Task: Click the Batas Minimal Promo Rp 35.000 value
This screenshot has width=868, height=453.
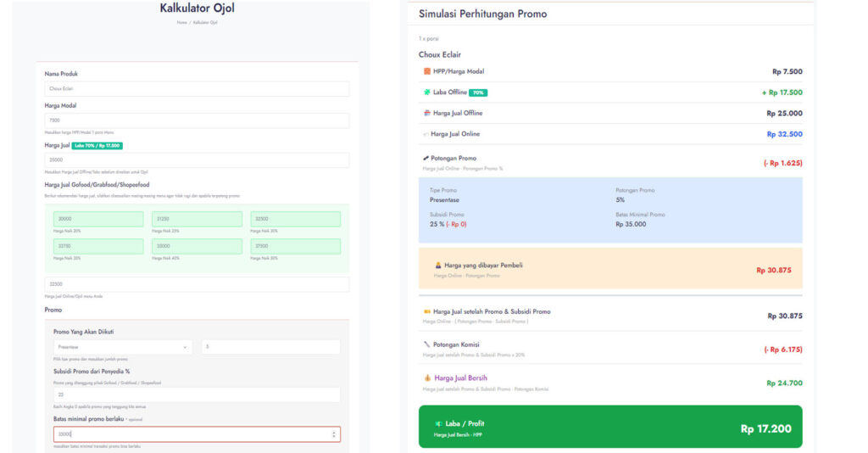Action: (631, 224)
